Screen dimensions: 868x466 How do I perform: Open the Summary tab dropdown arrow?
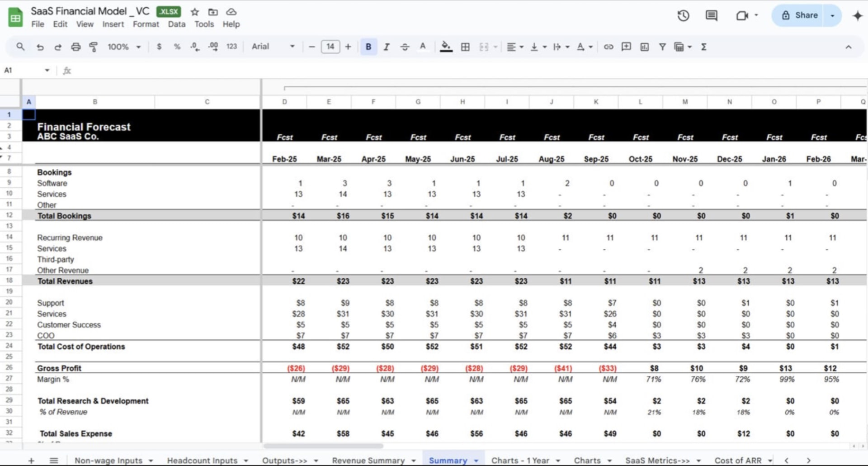point(476,461)
